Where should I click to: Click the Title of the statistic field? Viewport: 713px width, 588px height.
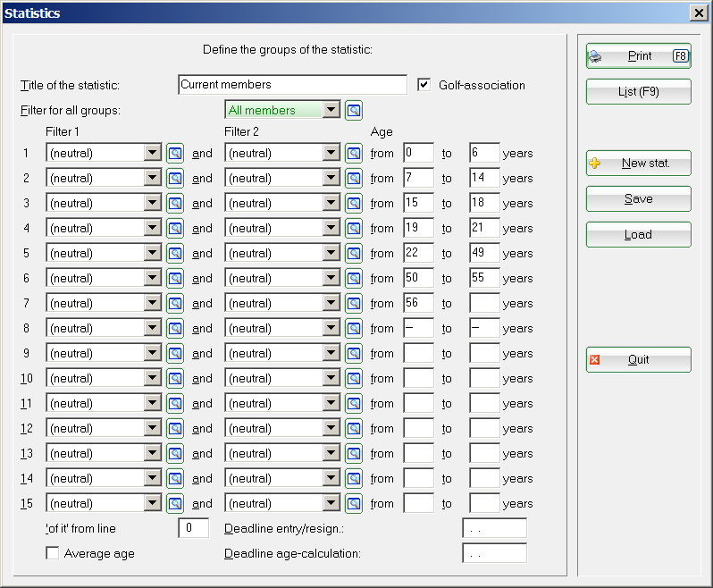[292, 85]
